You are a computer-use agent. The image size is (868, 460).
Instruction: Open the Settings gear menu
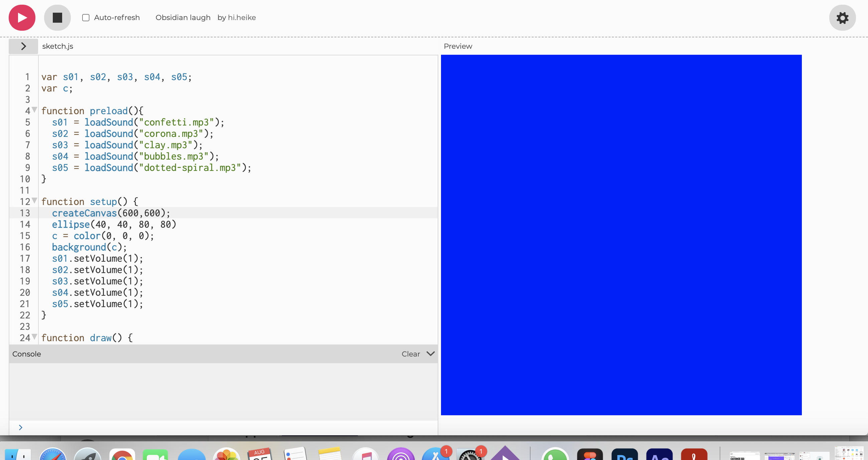coord(842,17)
